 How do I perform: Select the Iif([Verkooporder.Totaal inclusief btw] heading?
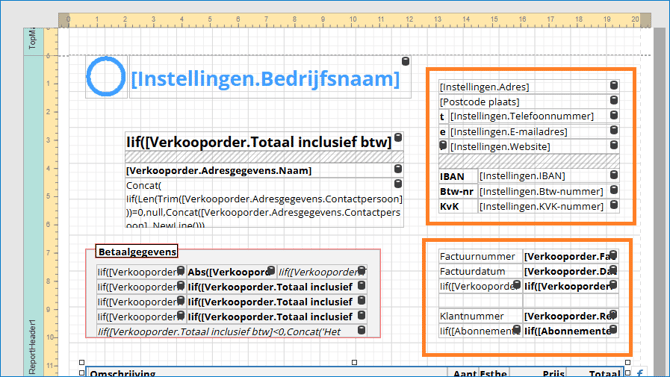(264, 141)
